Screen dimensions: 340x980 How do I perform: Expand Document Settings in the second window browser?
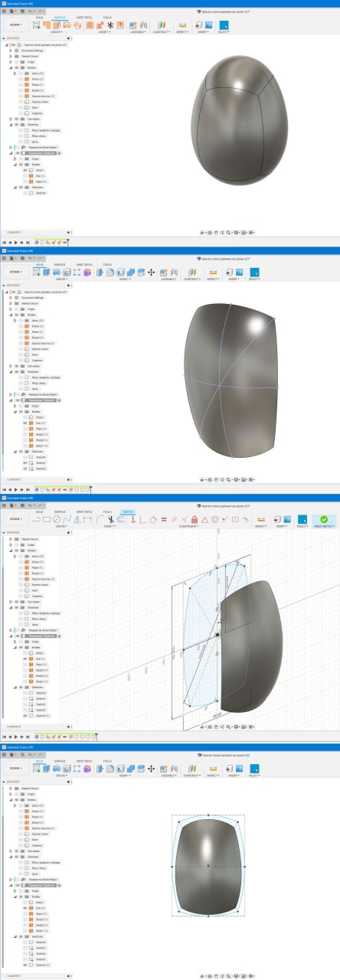point(11,298)
